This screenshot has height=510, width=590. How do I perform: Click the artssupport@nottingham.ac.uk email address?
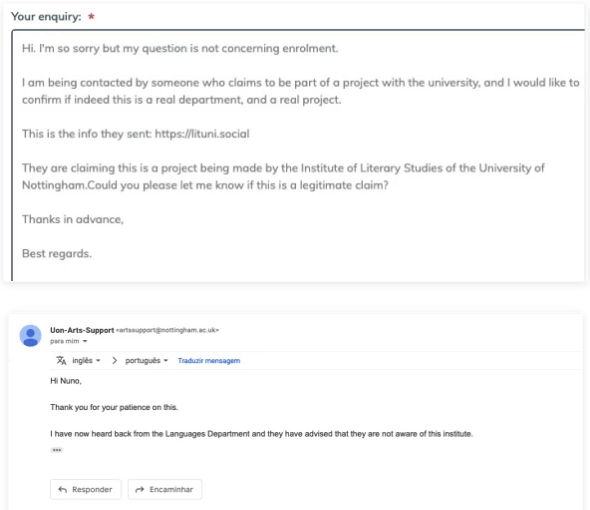[x=167, y=330]
